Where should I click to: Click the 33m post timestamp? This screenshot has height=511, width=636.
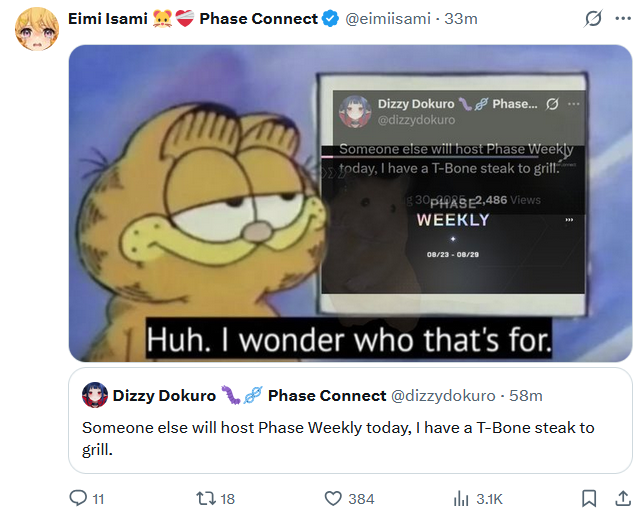(x=462, y=19)
